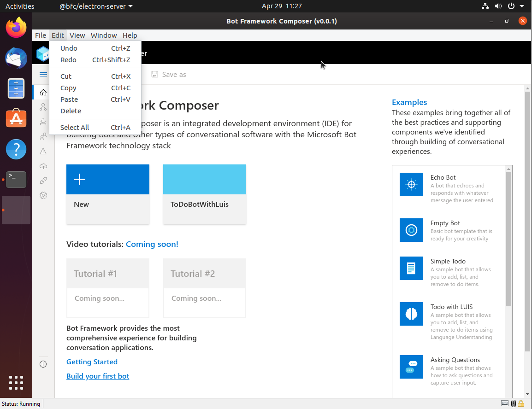Click the examples list scrollbar
This screenshot has width=532, height=409.
pos(508,239)
